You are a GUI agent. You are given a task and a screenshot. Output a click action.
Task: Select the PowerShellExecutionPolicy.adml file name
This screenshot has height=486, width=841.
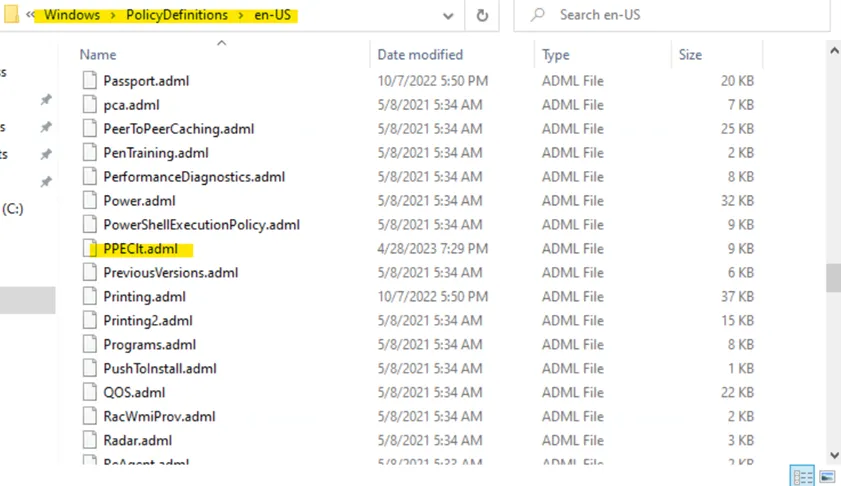tap(202, 225)
